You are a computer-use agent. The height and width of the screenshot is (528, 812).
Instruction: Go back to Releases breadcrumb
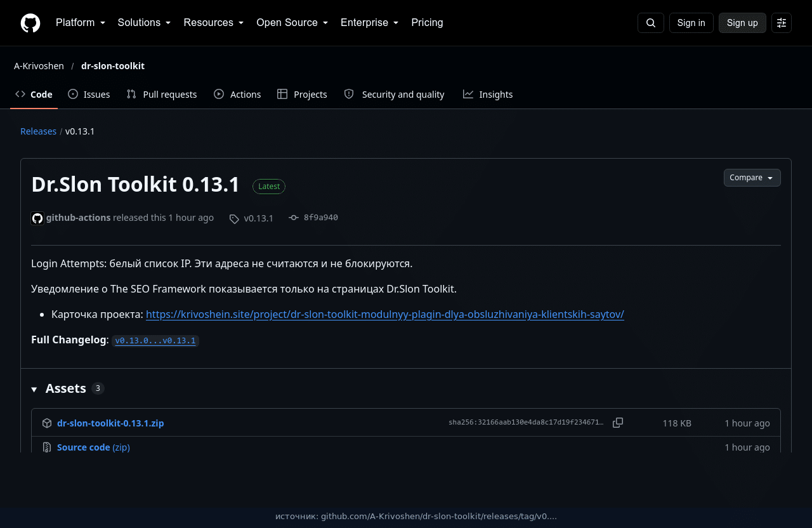coord(38,131)
